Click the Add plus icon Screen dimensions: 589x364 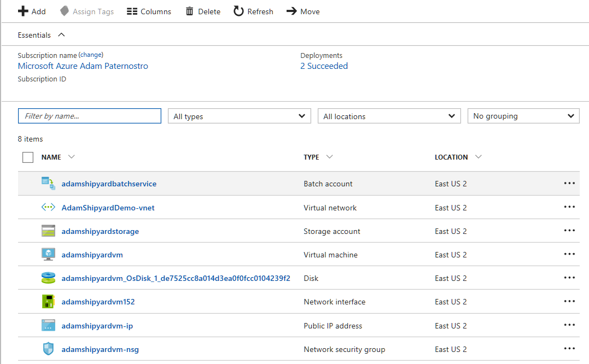[23, 11]
